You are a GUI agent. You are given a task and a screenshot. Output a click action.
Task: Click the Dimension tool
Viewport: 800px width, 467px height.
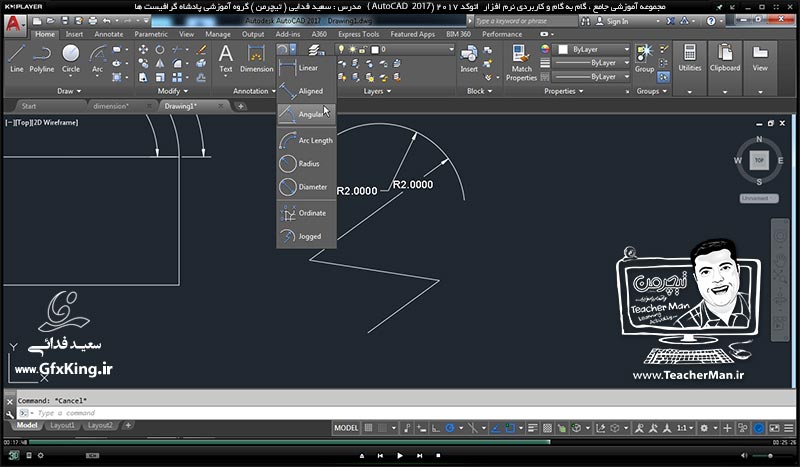coord(257,59)
